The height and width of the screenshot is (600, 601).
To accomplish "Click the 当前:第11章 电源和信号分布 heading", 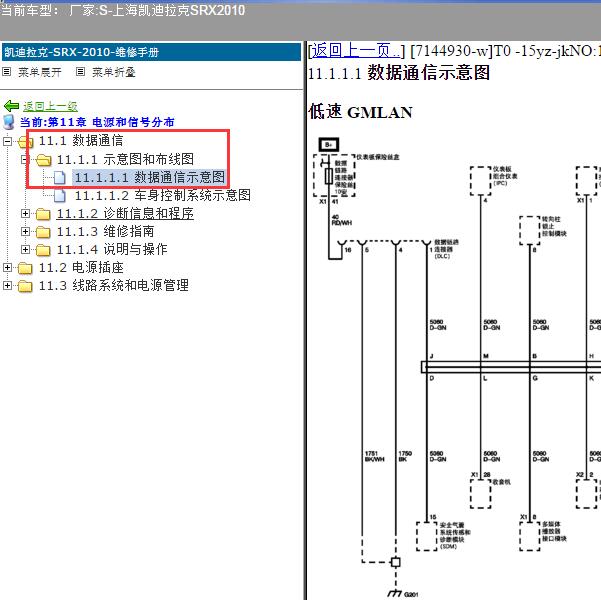I will (97, 122).
